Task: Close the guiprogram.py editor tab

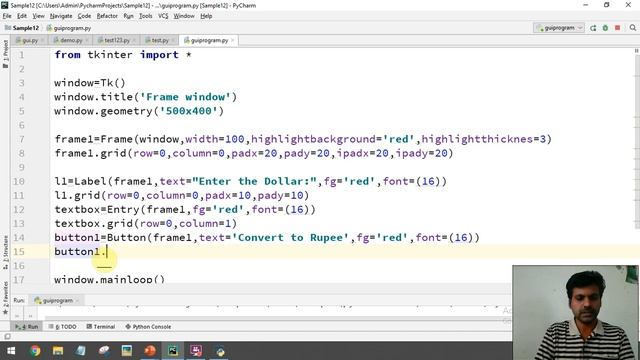Action: pyautogui.click(x=233, y=40)
